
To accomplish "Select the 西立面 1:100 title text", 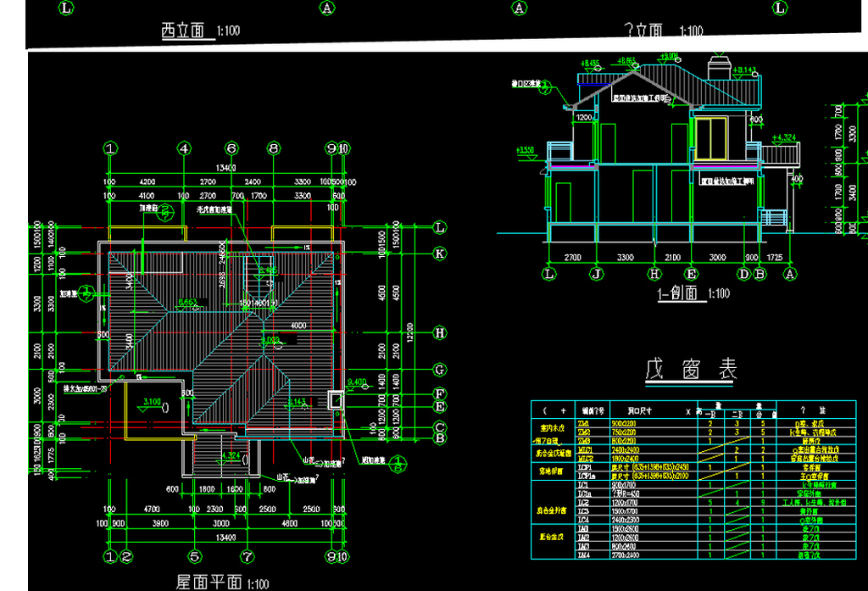I will tap(200, 31).
